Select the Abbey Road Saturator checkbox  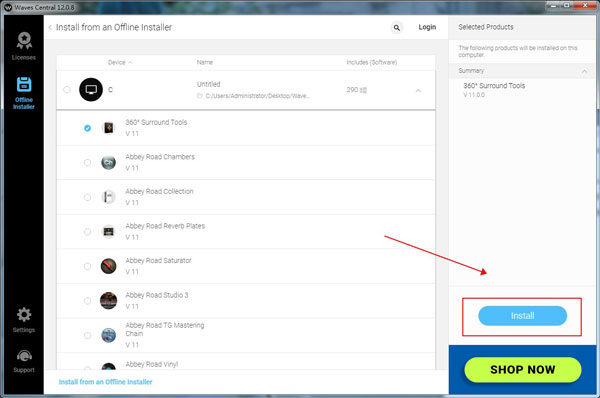[88, 266]
